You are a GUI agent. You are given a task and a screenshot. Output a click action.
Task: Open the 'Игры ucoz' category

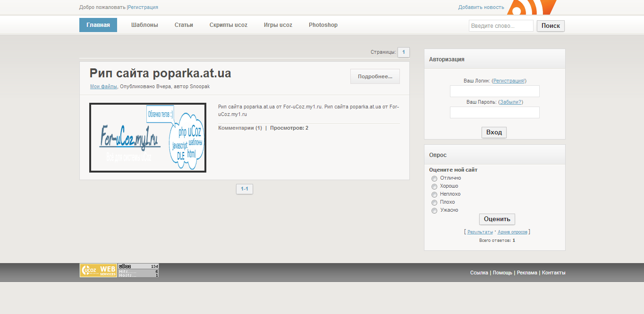coord(278,25)
